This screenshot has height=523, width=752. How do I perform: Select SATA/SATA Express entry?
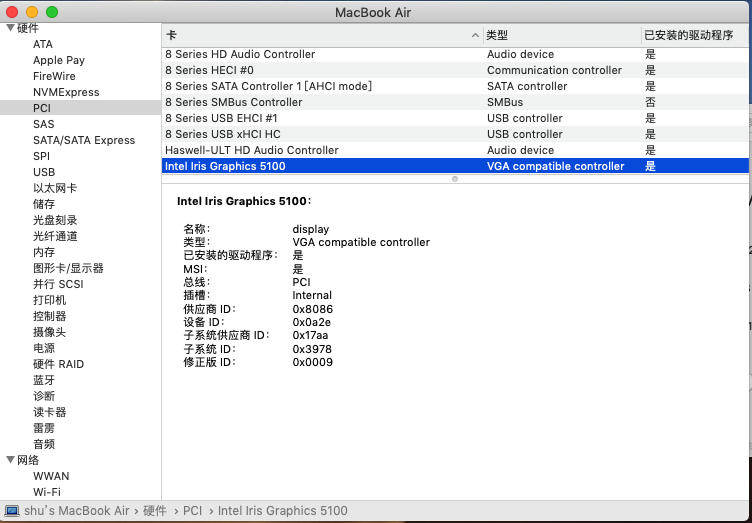coord(84,140)
